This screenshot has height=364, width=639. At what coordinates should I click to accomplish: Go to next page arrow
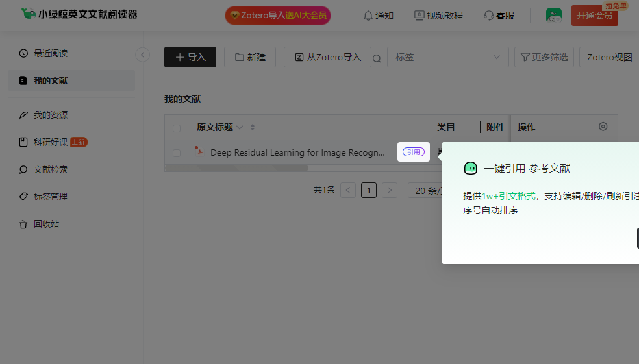pos(390,190)
